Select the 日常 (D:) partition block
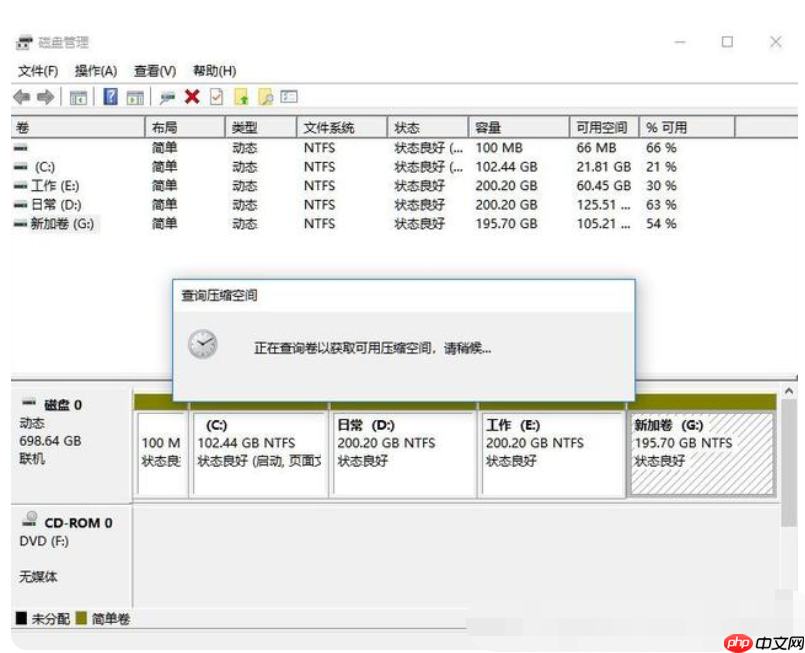 (x=404, y=454)
